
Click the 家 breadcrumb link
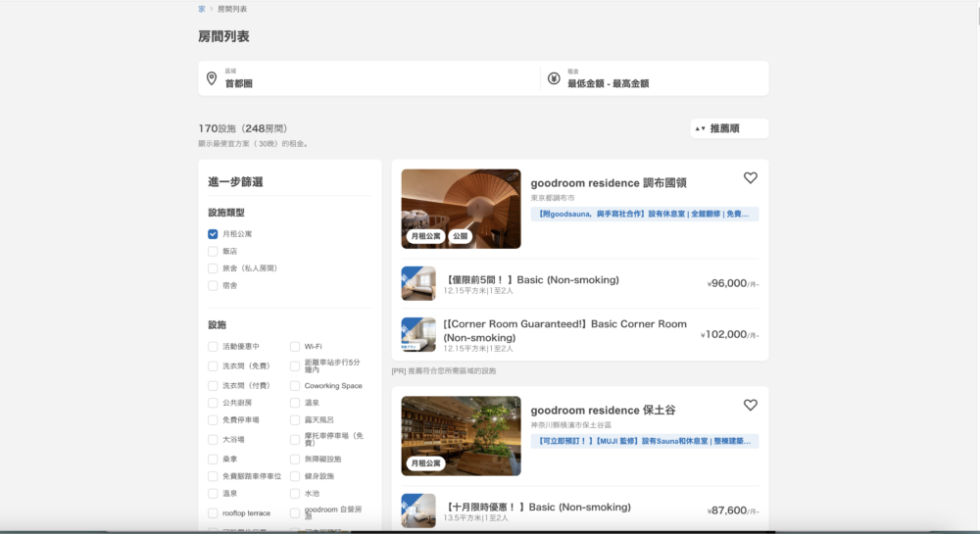(x=202, y=9)
